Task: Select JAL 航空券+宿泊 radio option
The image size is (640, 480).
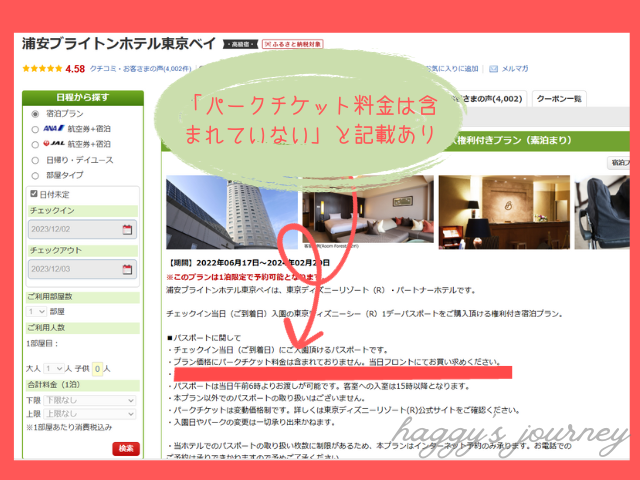Action: (x=35, y=145)
